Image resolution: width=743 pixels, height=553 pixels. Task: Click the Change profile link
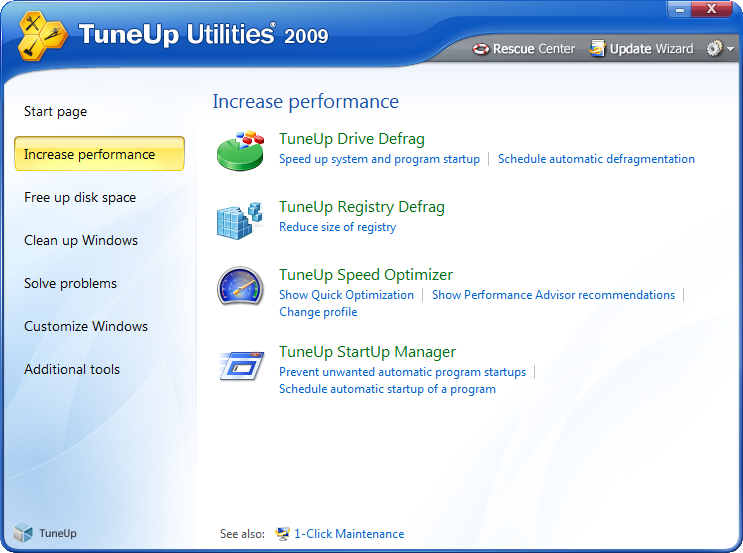(318, 312)
